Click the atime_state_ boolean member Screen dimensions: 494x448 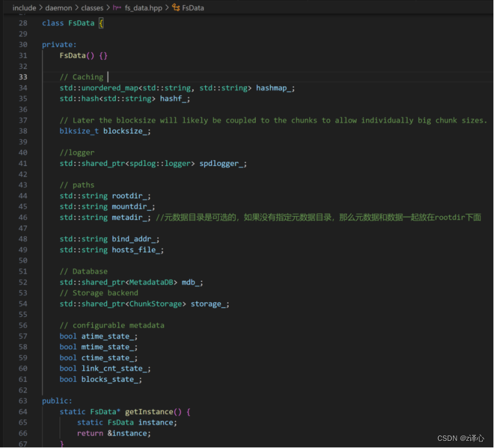tap(109, 336)
